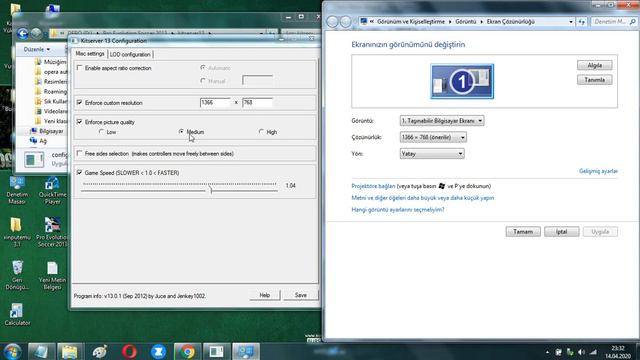
Task: Refresh the display settings address bar
Action: pyautogui.click(x=582, y=22)
